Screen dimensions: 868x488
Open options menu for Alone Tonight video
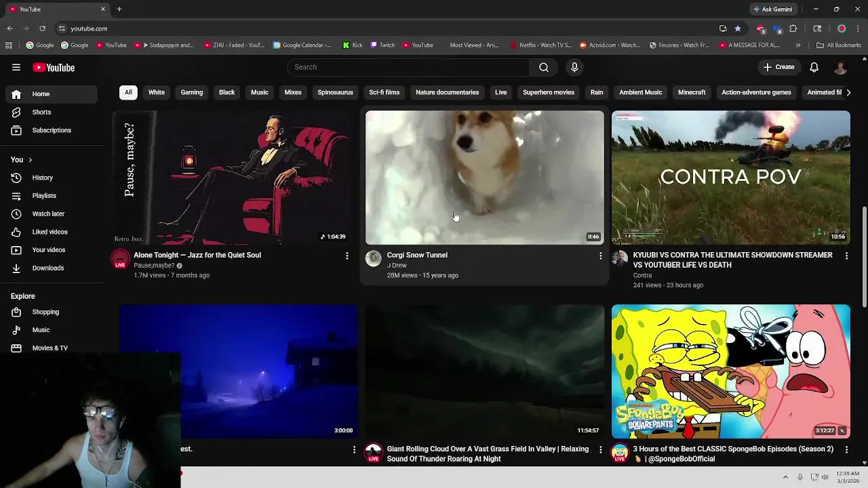coord(347,256)
